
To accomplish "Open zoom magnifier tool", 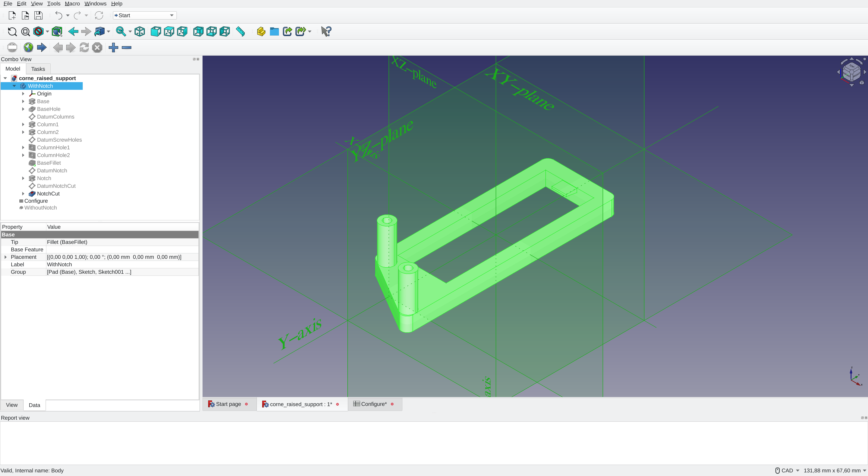I will click(121, 31).
